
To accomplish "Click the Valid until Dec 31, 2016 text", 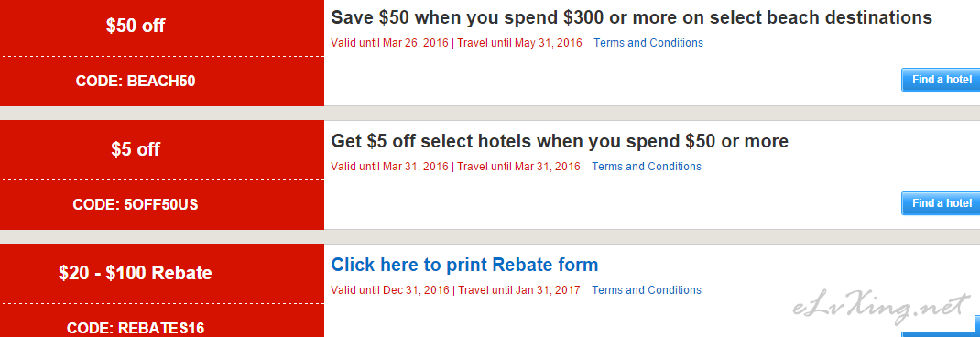I will [390, 290].
